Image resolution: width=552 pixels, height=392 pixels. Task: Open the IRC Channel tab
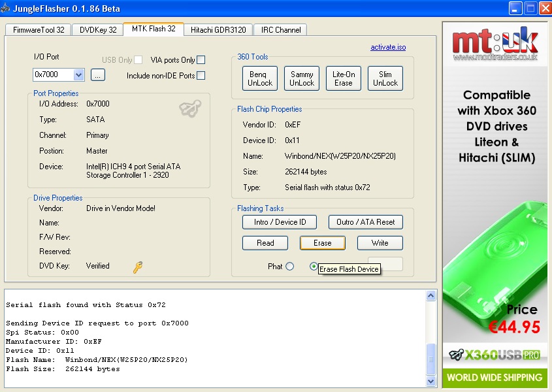(x=281, y=30)
